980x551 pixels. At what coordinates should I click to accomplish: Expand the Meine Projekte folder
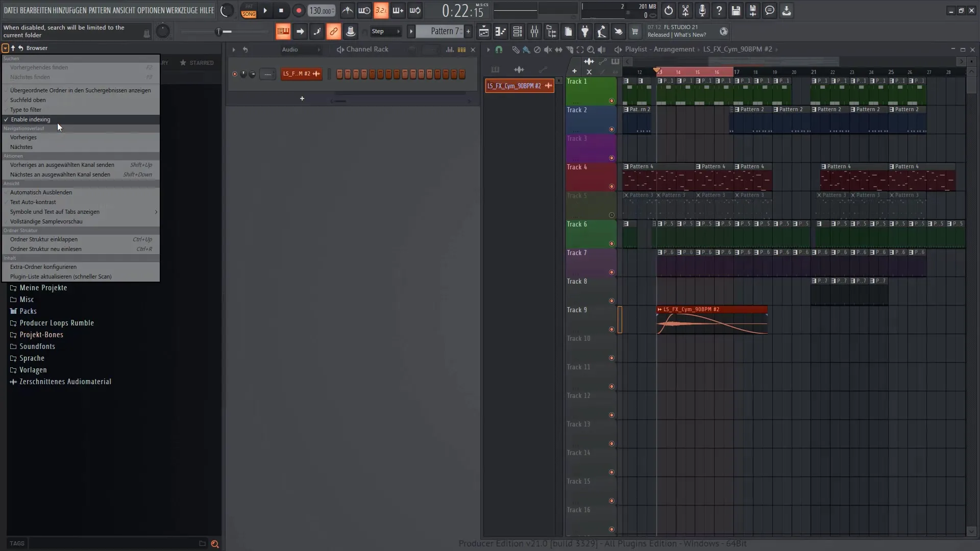[x=43, y=287]
